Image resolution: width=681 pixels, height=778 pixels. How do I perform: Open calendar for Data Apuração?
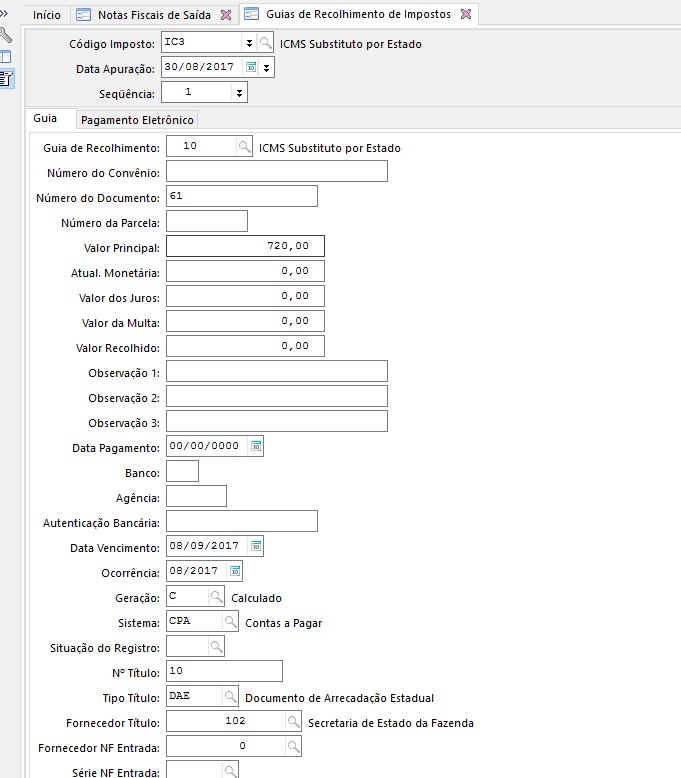251,67
